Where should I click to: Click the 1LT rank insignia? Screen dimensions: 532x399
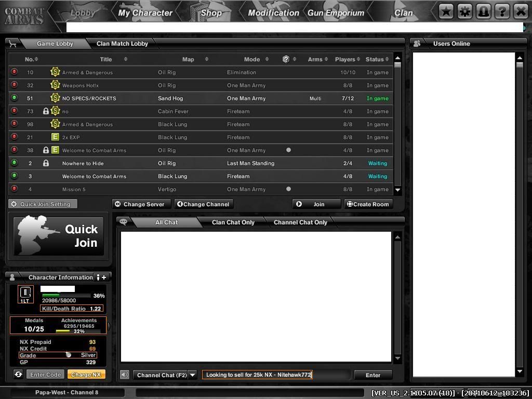click(25, 294)
